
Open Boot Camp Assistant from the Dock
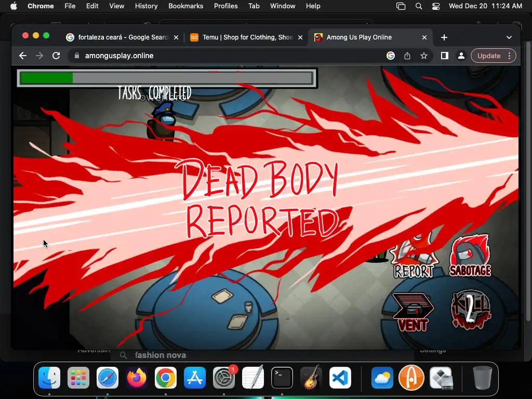coord(441,378)
